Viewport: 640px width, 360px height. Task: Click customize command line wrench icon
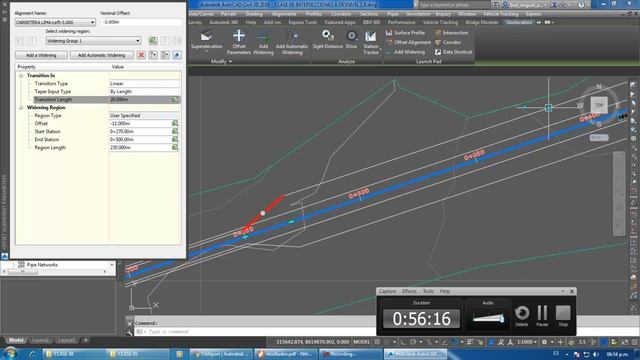click(129, 333)
